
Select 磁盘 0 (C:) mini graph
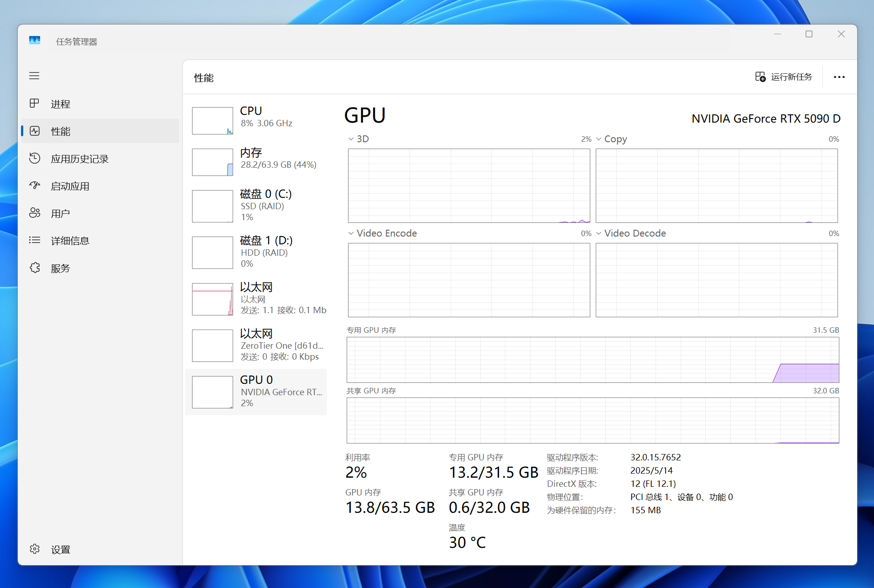click(213, 206)
